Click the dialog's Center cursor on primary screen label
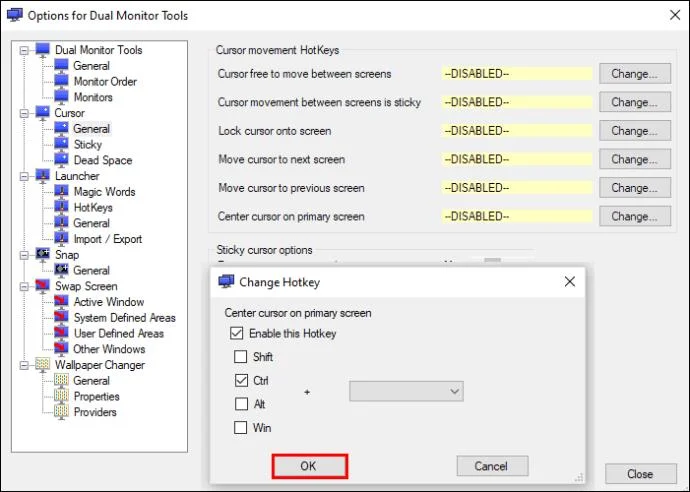The image size is (690, 492). (298, 313)
